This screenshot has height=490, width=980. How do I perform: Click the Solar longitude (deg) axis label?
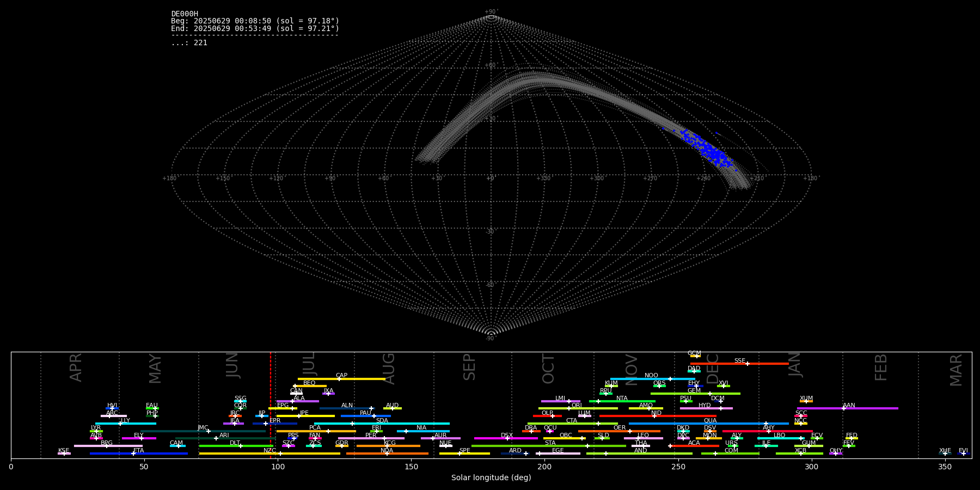[491, 478]
